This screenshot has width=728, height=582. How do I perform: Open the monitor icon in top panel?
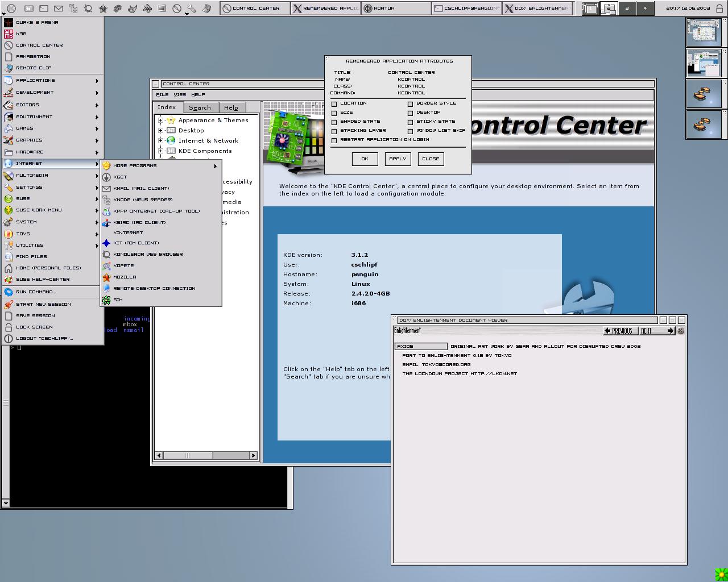click(162, 9)
